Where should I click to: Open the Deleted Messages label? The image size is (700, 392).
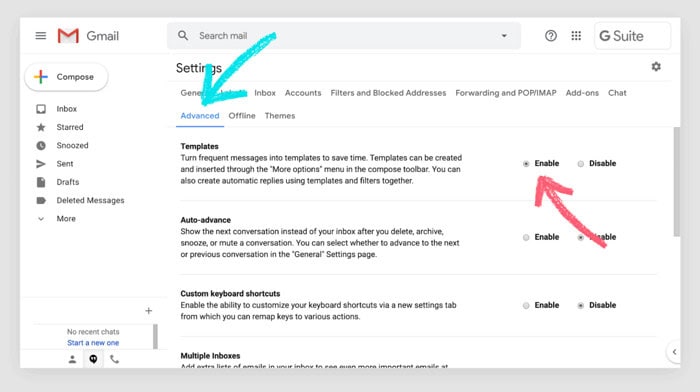pyautogui.click(x=90, y=200)
